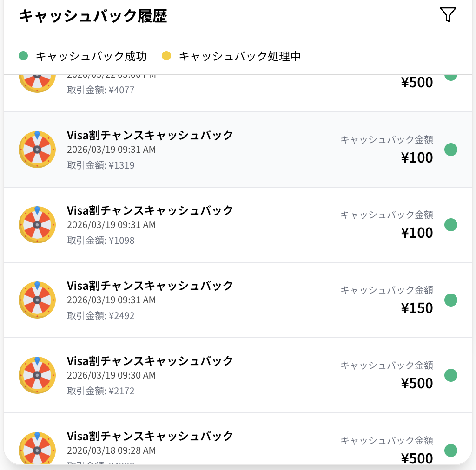
Task: Click the roulette icon for 2026/03/18 entry
Action: [x=37, y=449]
